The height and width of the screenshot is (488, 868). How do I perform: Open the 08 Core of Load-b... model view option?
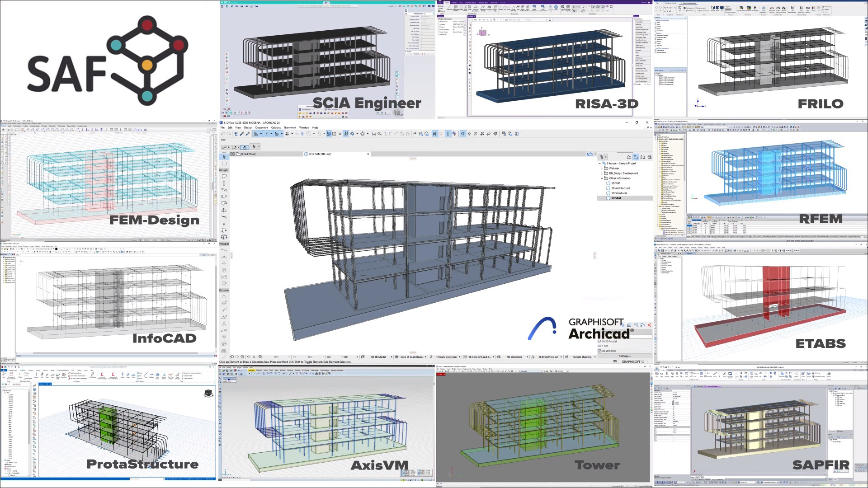pyautogui.click(x=480, y=357)
